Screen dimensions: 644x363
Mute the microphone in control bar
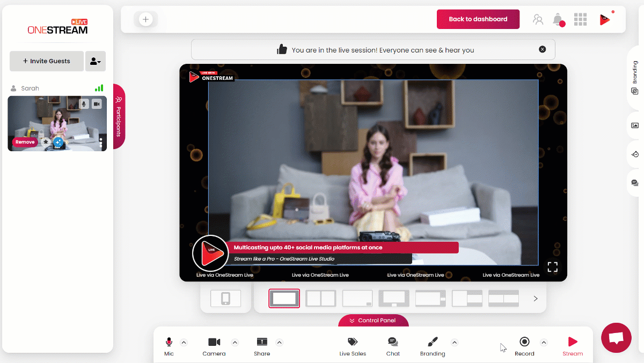(x=169, y=342)
